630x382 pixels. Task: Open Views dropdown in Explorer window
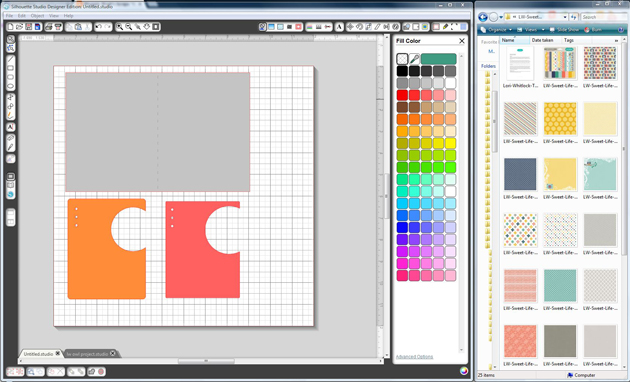tap(531, 30)
